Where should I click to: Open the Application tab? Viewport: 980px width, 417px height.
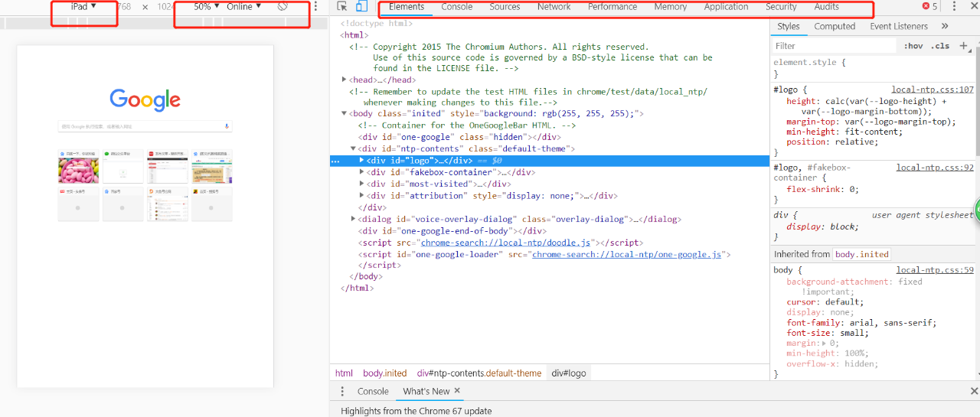pos(726,7)
